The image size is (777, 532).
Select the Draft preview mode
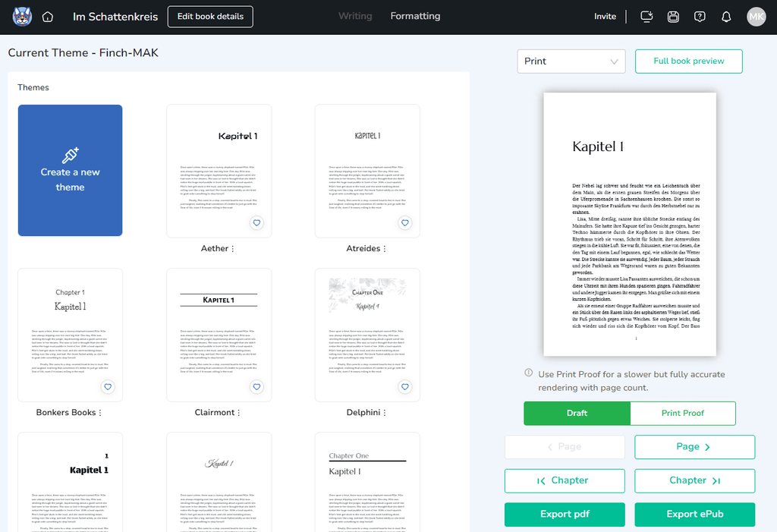point(577,413)
